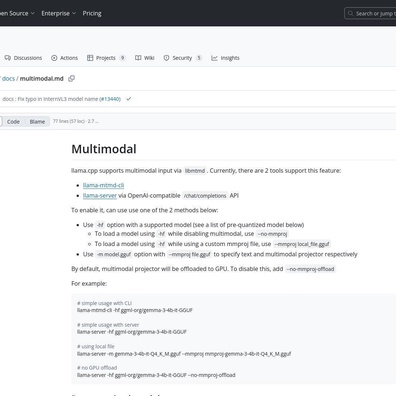
Task: Click the --mmproj local_file.gguf code
Action: (302, 244)
